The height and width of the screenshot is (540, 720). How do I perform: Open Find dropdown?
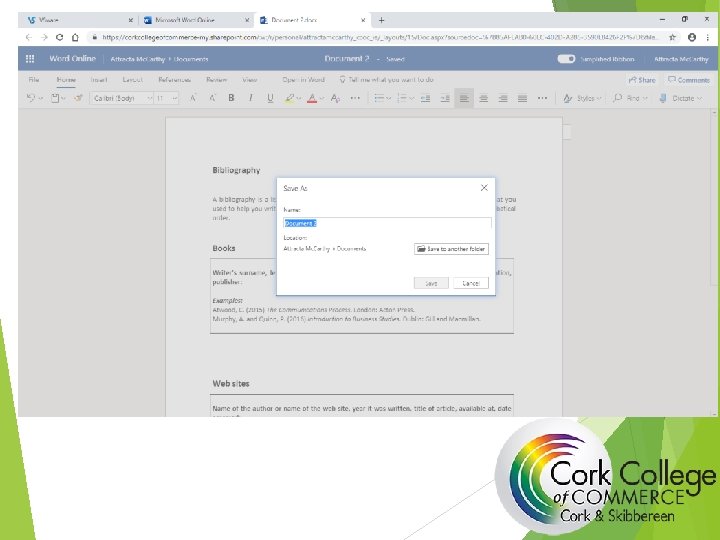pos(630,98)
